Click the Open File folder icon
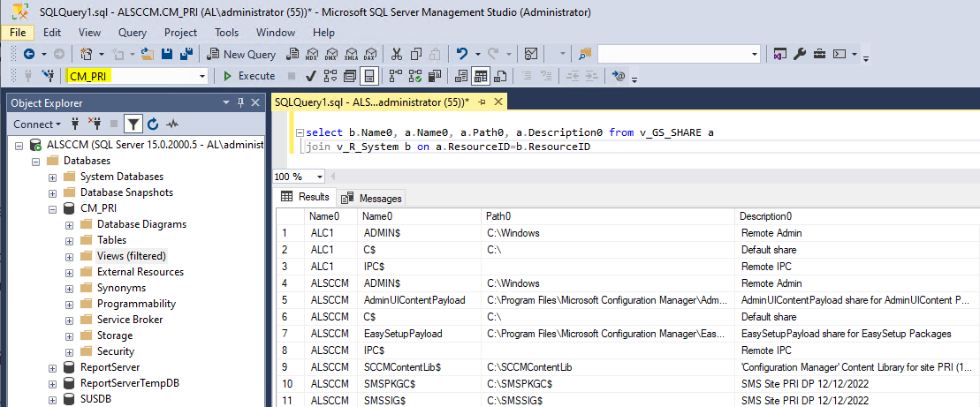 pyautogui.click(x=148, y=55)
